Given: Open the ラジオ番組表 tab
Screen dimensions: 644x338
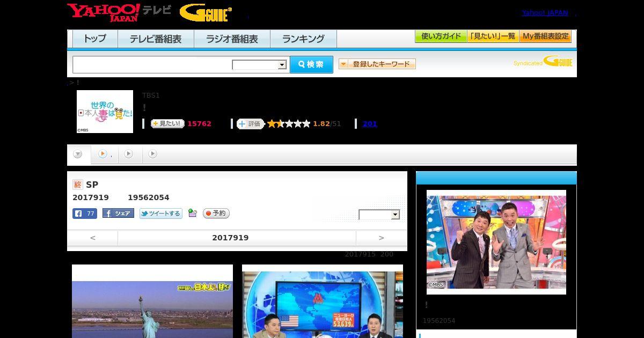Looking at the screenshot, I should coord(232,39).
